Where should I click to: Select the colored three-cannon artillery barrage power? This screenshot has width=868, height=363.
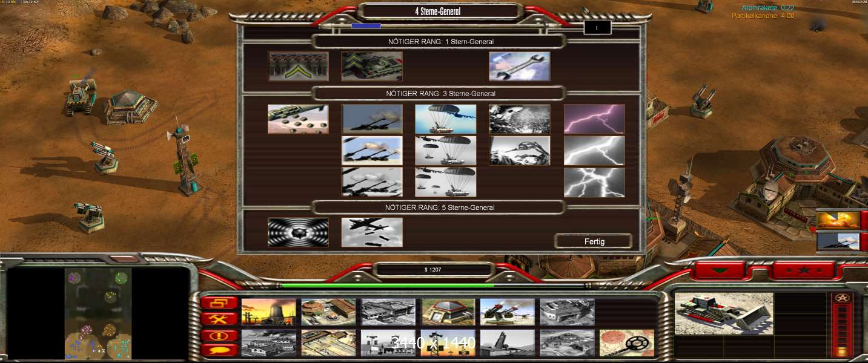[372, 151]
